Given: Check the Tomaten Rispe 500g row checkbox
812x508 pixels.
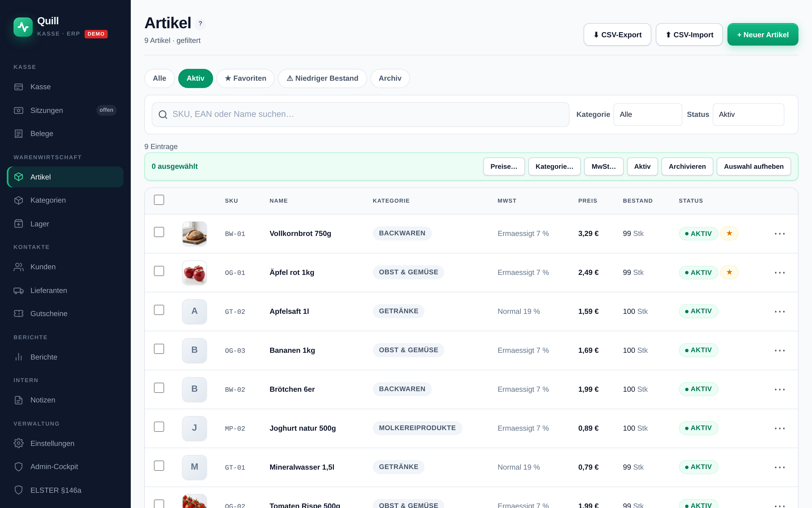Looking at the screenshot, I should point(159,504).
